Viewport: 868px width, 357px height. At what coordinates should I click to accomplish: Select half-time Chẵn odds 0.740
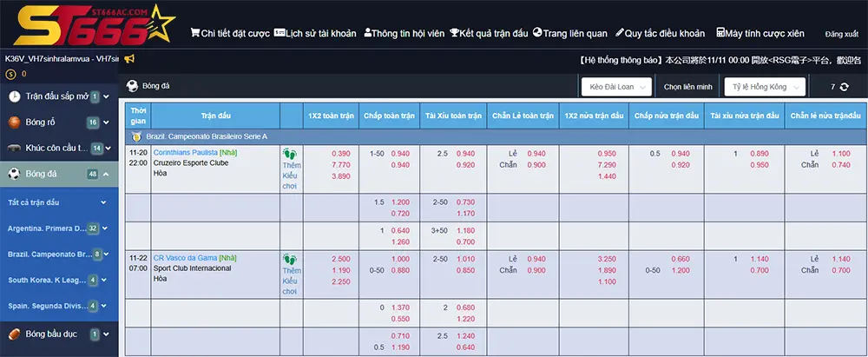[x=841, y=165]
